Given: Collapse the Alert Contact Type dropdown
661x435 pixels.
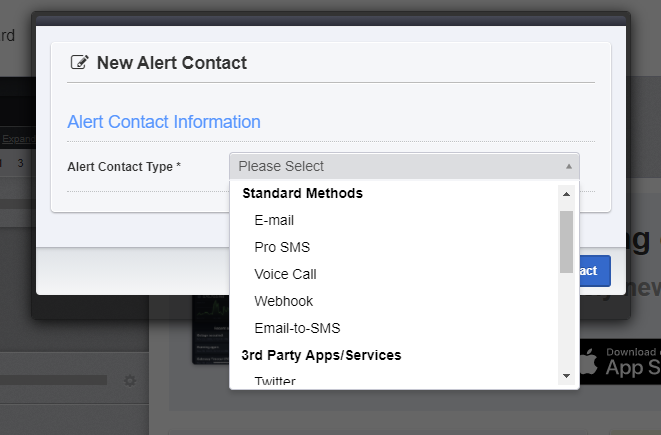Looking at the screenshot, I should point(403,166).
